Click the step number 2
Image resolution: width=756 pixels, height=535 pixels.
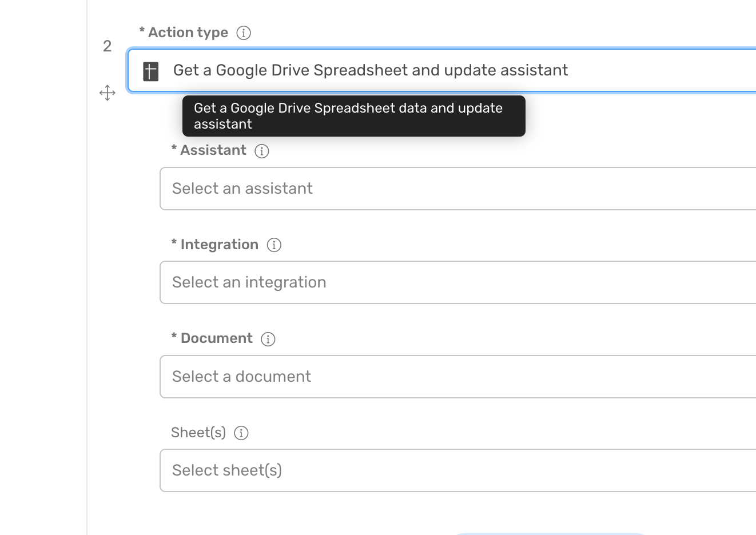click(107, 46)
